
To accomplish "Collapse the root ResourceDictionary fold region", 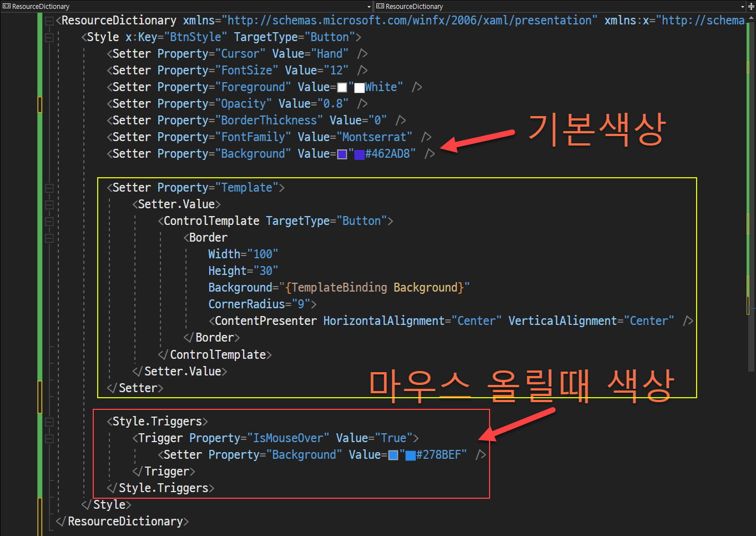I will tap(49, 20).
